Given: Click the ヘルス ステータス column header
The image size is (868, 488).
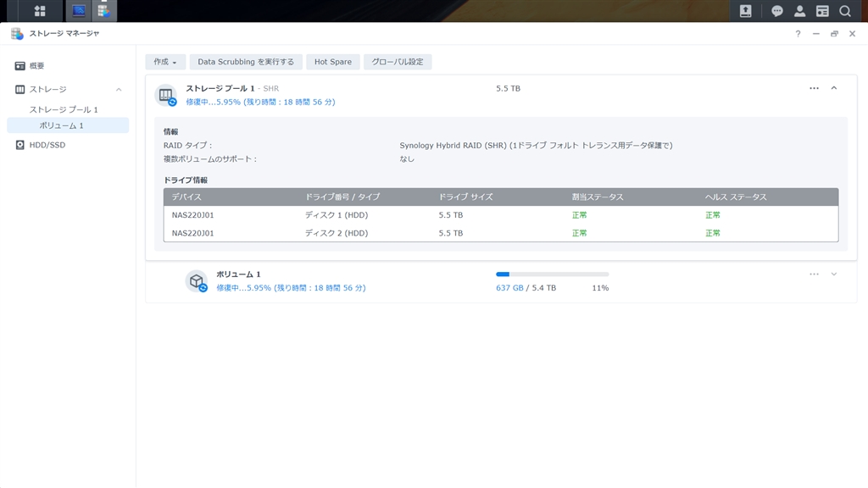Looking at the screenshot, I should 736,197.
